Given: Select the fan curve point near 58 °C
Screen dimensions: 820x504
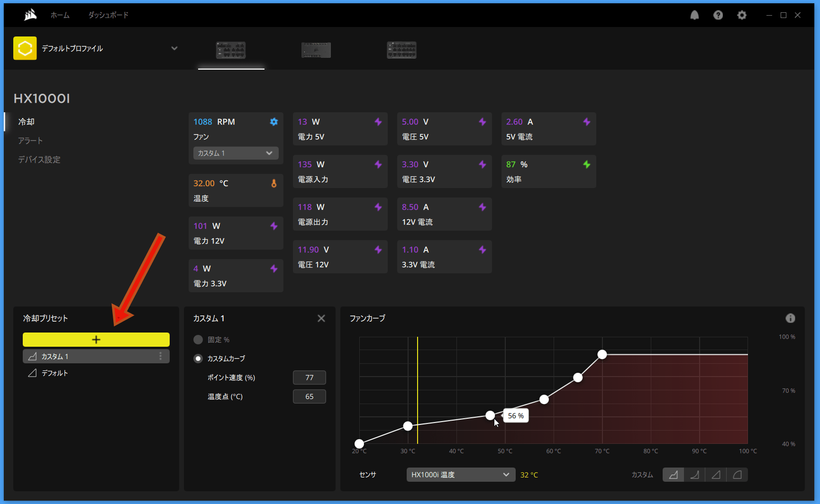Looking at the screenshot, I should click(x=544, y=399).
